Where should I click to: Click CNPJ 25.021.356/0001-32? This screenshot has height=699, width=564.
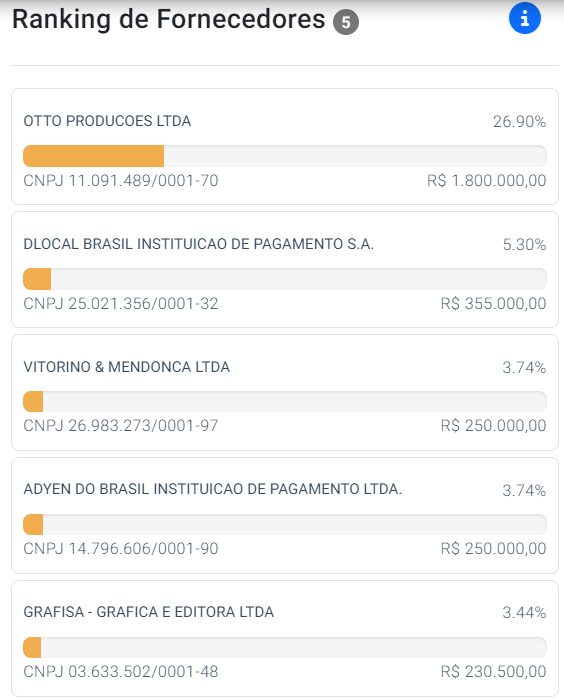click(x=121, y=304)
